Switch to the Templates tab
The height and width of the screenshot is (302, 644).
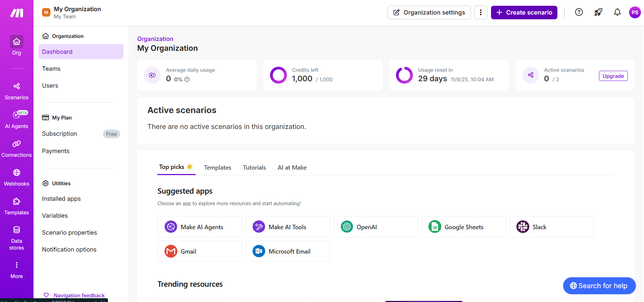point(218,168)
